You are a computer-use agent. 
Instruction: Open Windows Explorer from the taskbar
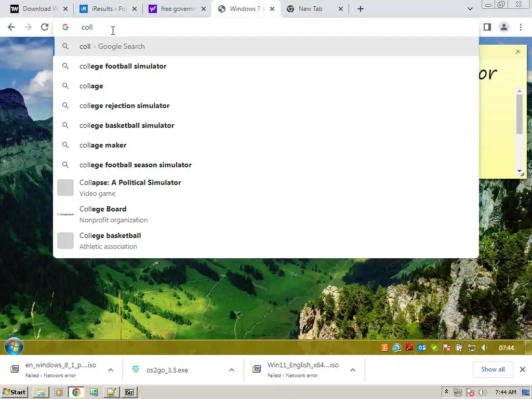click(x=41, y=393)
